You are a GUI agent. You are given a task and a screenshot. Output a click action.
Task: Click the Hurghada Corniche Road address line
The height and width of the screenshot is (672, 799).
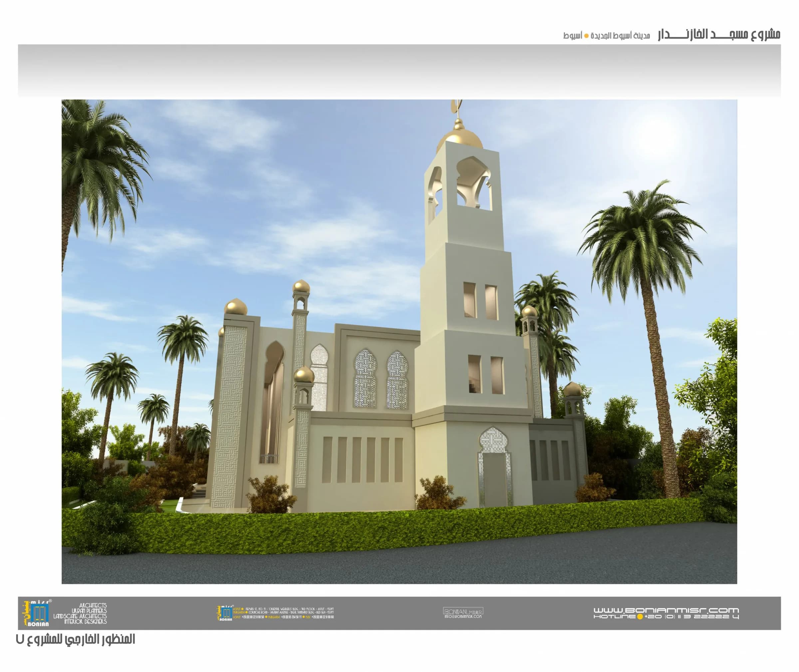[x=283, y=613]
